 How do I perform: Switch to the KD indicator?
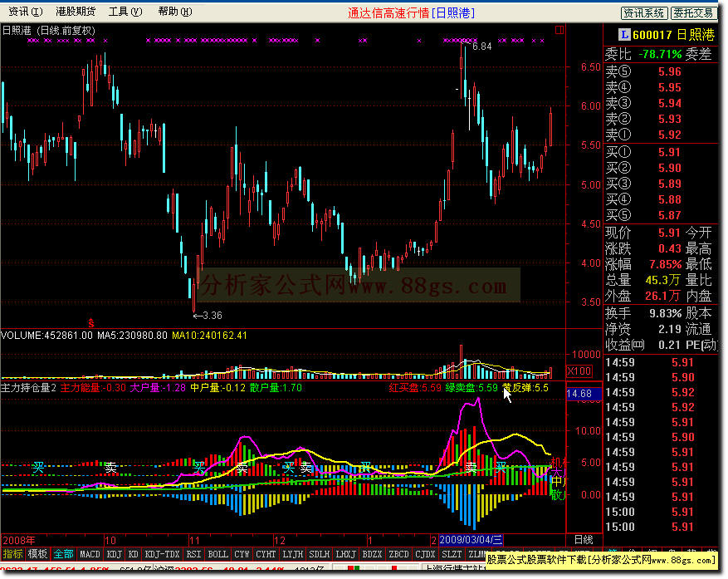(134, 554)
